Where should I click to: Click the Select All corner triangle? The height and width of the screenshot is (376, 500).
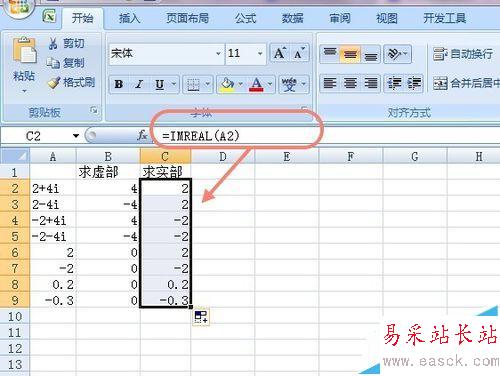point(15,156)
